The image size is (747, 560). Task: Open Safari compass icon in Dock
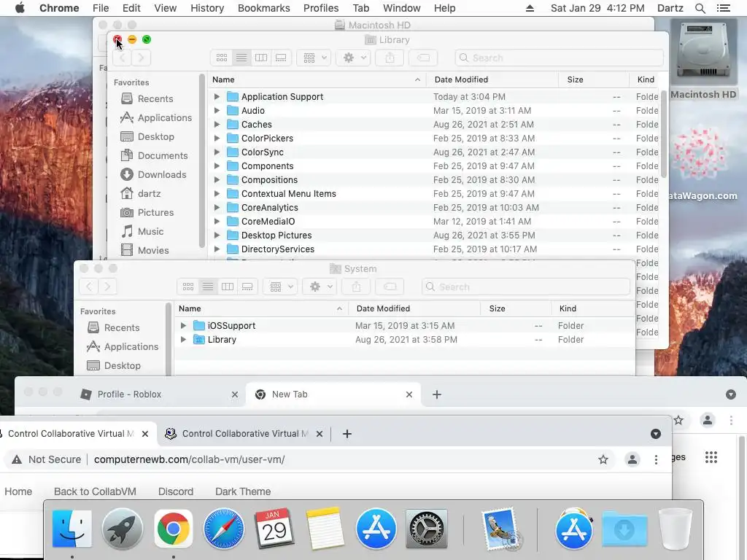[x=224, y=529]
